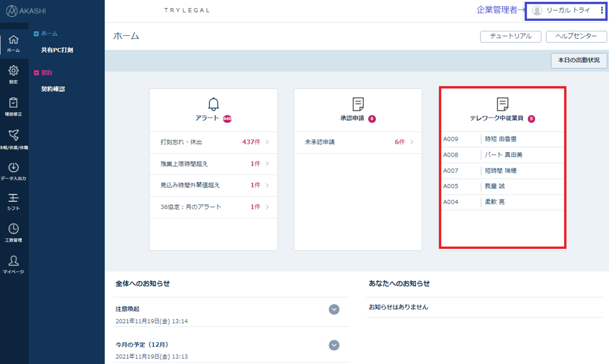Click the ヘルプセンター button
This screenshot has width=609, height=364.
click(576, 37)
